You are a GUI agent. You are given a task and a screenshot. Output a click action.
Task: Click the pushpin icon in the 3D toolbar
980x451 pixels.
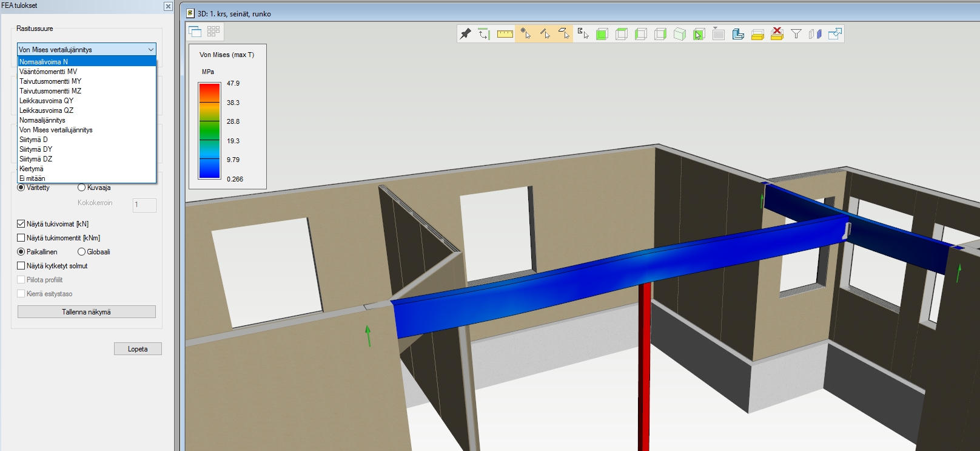[465, 34]
